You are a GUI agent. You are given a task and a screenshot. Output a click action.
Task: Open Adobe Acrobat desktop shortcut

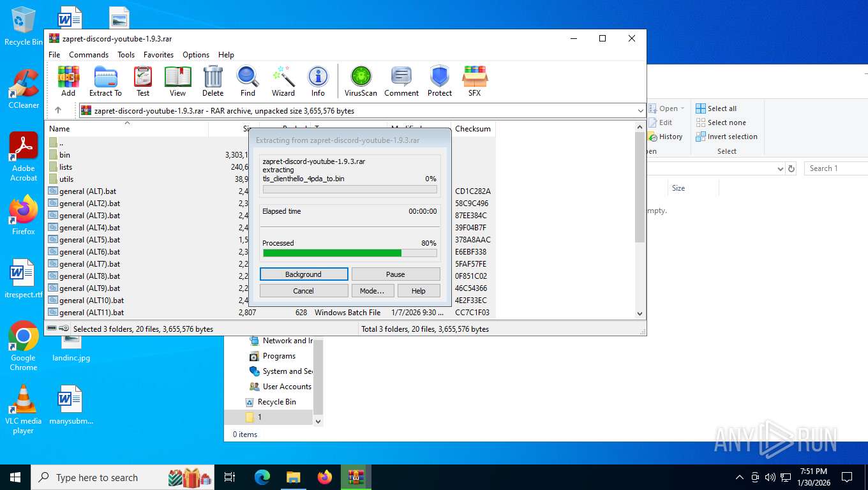24,157
